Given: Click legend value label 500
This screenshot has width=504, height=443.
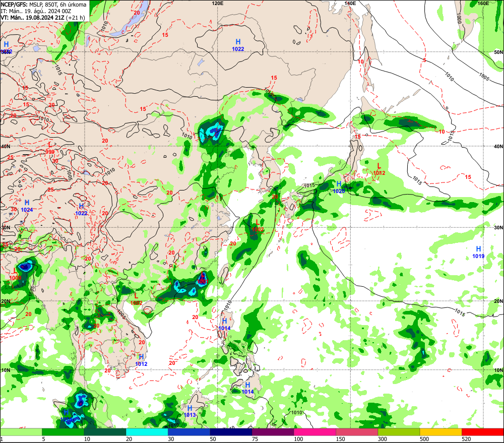Looking at the screenshot, I should [x=424, y=439].
